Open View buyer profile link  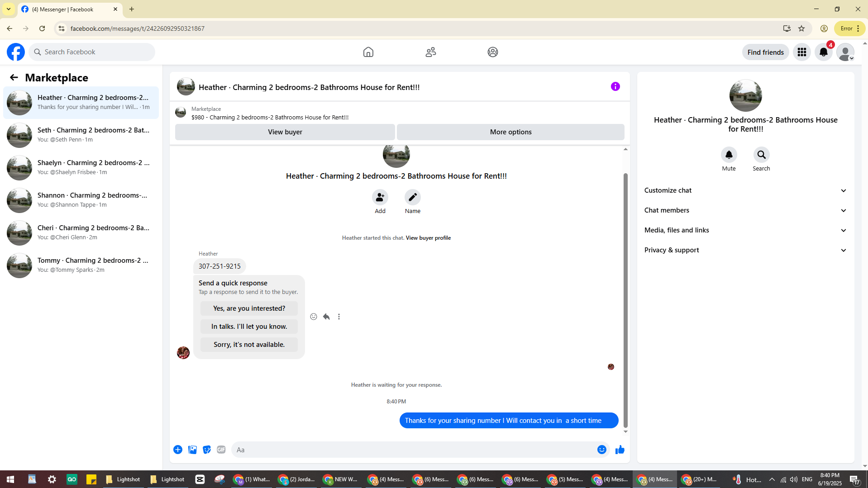tap(428, 238)
